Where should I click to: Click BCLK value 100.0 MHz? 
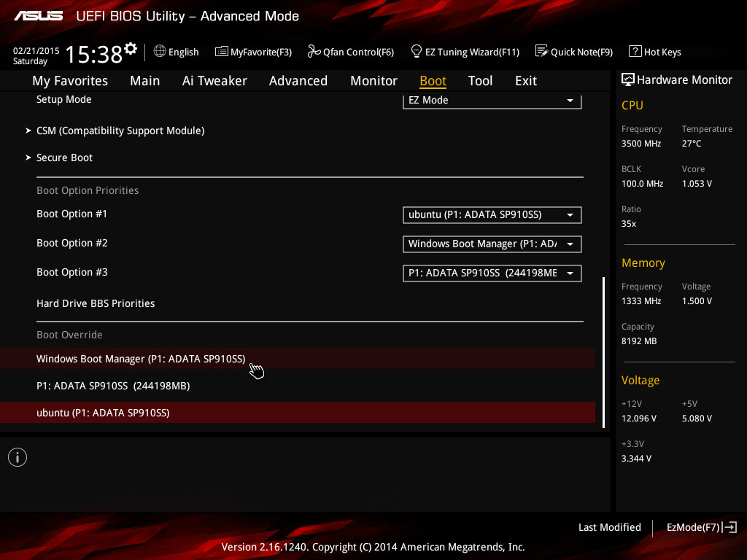pos(642,183)
